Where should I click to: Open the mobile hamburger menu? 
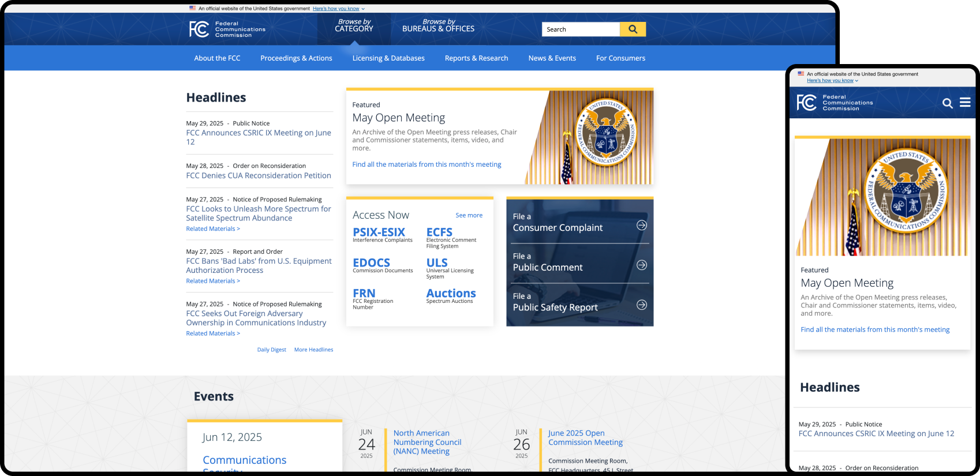(965, 103)
